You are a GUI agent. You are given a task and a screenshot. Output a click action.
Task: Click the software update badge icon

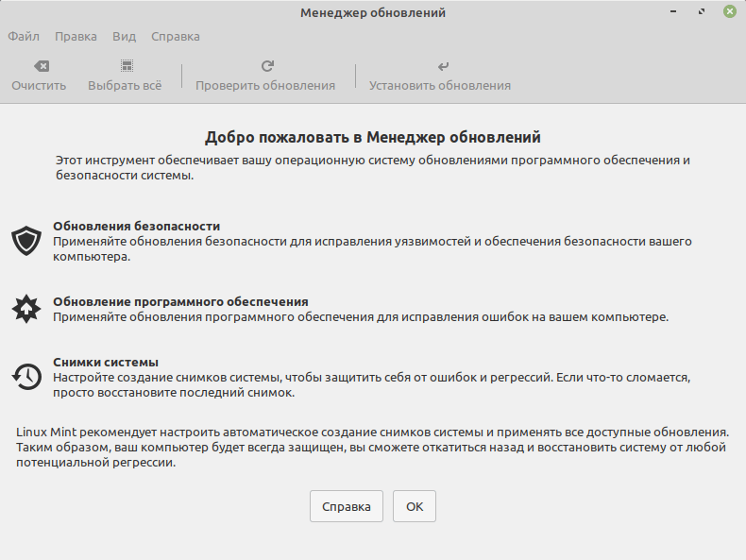tap(26, 309)
